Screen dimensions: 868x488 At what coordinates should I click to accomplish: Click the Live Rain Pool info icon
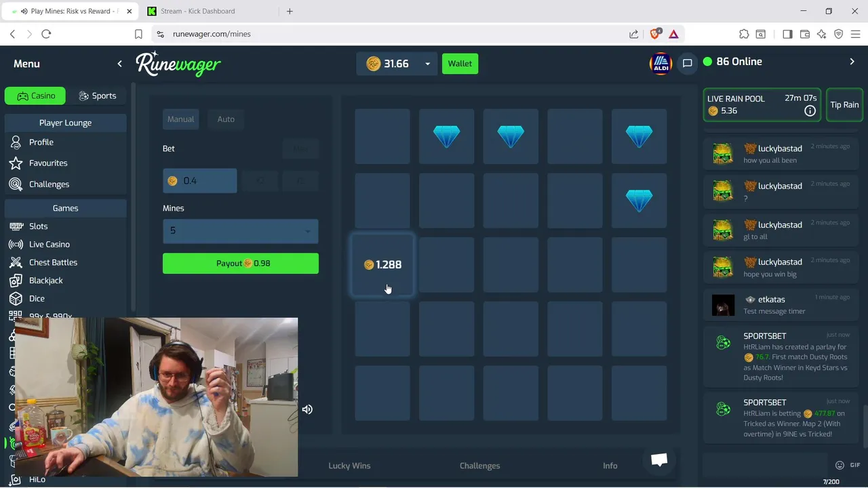(x=810, y=110)
